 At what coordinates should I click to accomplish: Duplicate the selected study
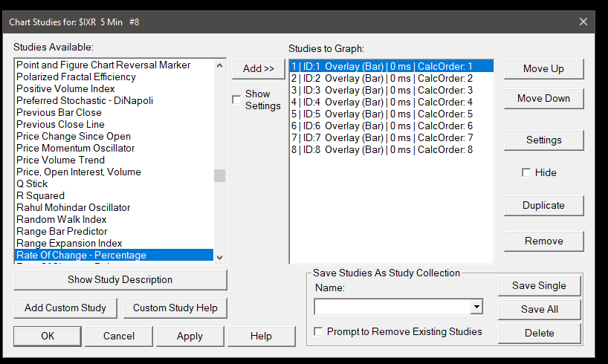point(543,205)
